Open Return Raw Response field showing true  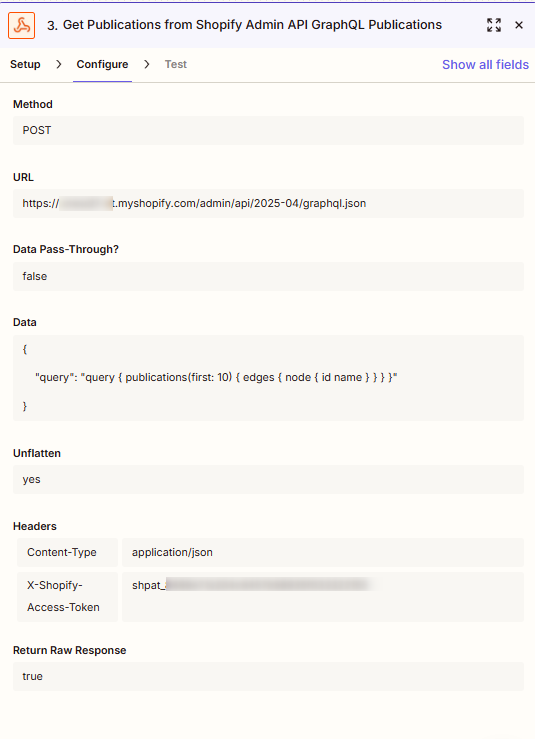pos(268,677)
